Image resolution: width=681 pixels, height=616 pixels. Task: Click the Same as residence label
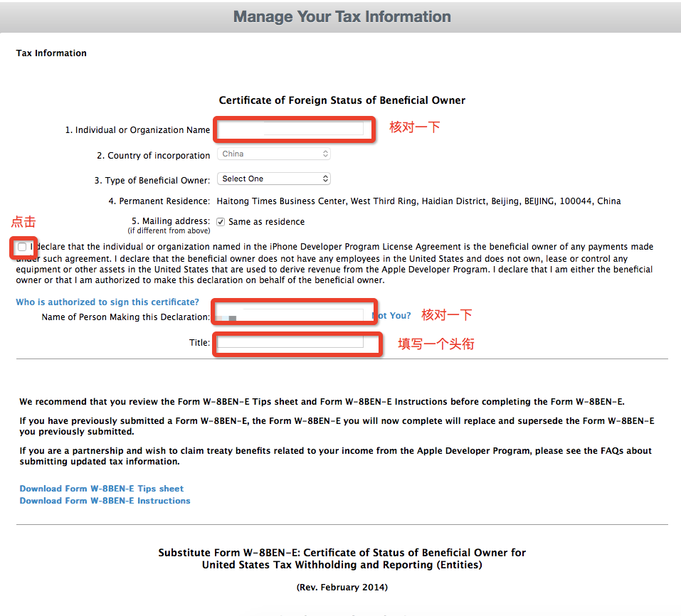[x=266, y=222]
